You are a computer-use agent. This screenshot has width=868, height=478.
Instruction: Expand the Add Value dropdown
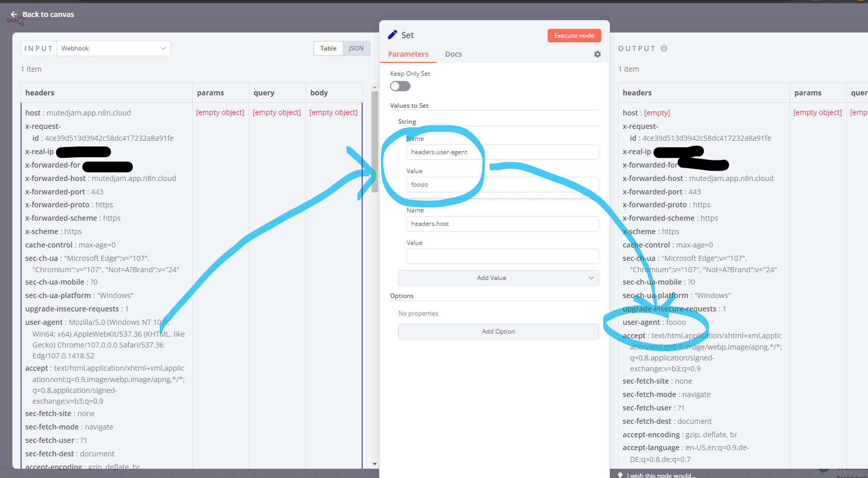591,278
